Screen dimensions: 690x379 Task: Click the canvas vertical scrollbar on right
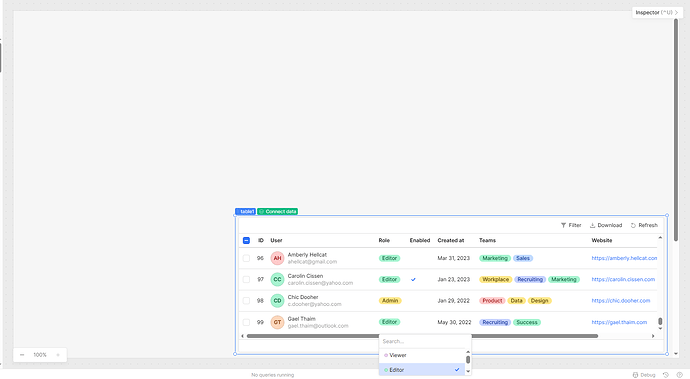pyautogui.click(x=676, y=130)
